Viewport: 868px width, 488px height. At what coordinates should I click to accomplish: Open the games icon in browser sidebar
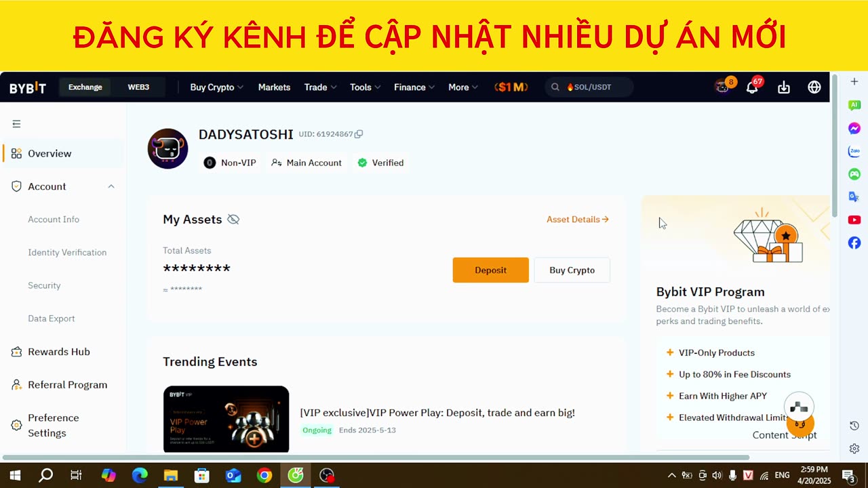[x=854, y=174]
